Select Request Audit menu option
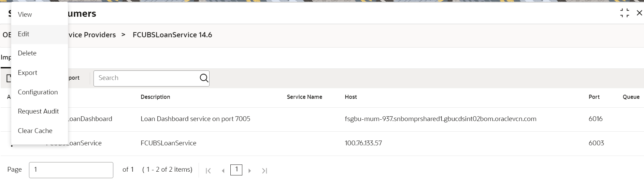The width and height of the screenshot is (644, 185). [x=38, y=111]
